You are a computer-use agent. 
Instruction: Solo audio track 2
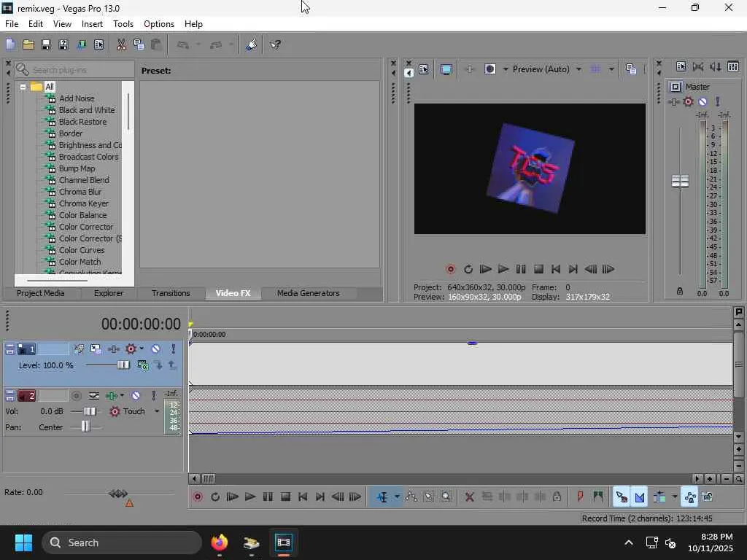[x=153, y=396]
